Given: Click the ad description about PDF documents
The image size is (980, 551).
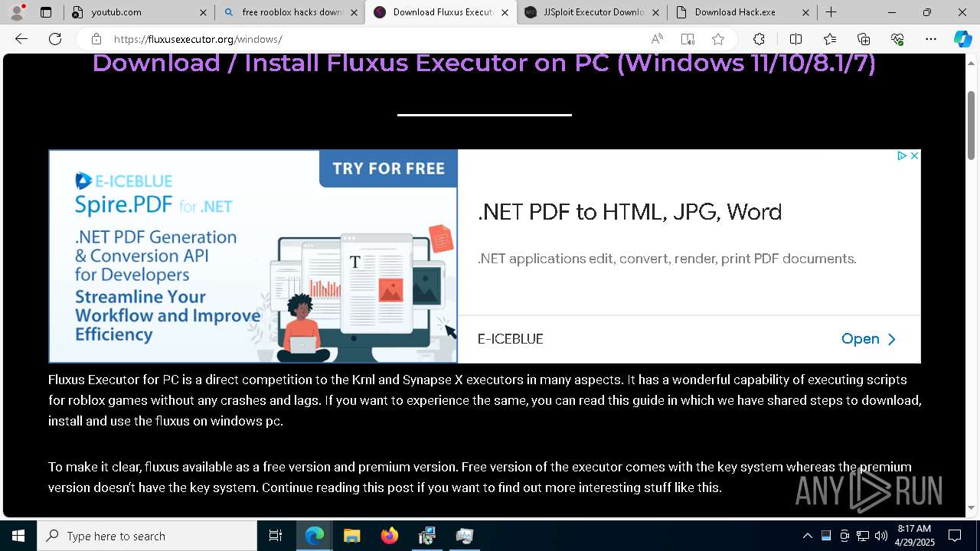Looking at the screenshot, I should 667,259.
